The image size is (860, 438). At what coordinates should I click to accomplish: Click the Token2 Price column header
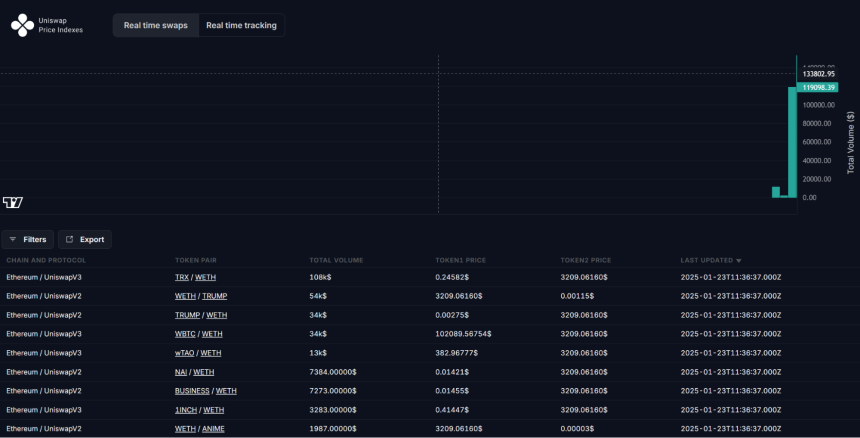[x=586, y=260]
